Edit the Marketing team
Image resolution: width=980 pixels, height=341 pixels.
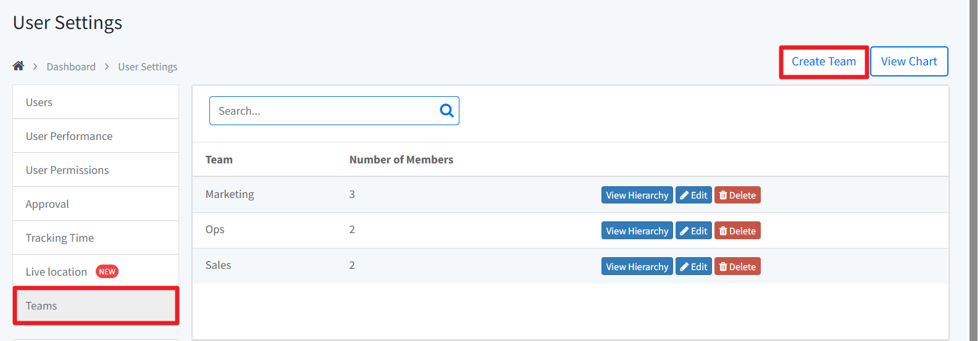click(693, 195)
